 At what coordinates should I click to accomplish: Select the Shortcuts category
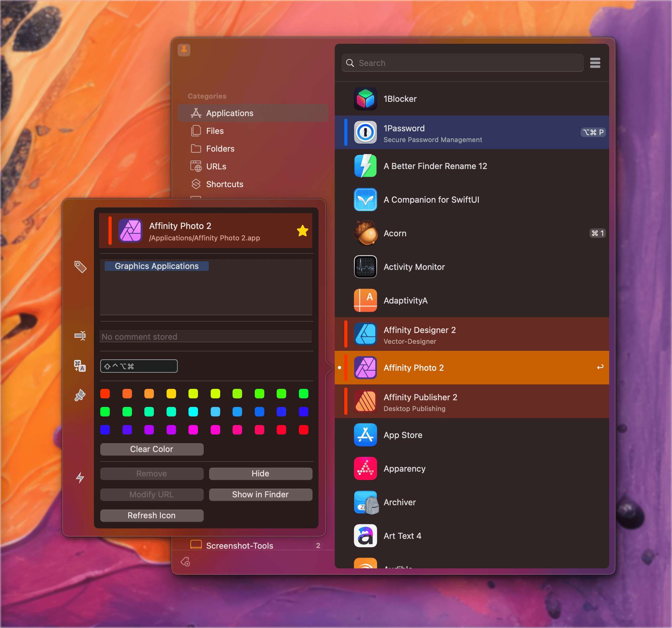[253, 184]
